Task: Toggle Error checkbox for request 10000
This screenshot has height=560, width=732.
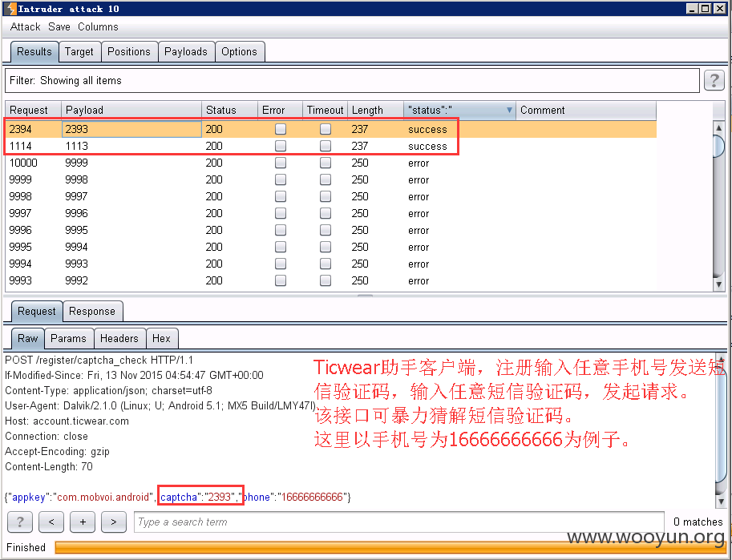Action: pyautogui.click(x=281, y=163)
